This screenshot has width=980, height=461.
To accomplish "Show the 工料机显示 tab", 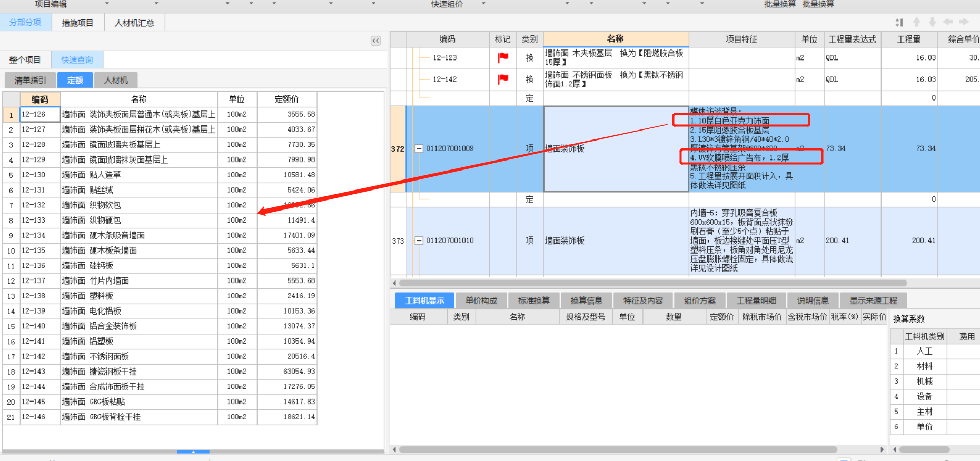I will (x=424, y=300).
